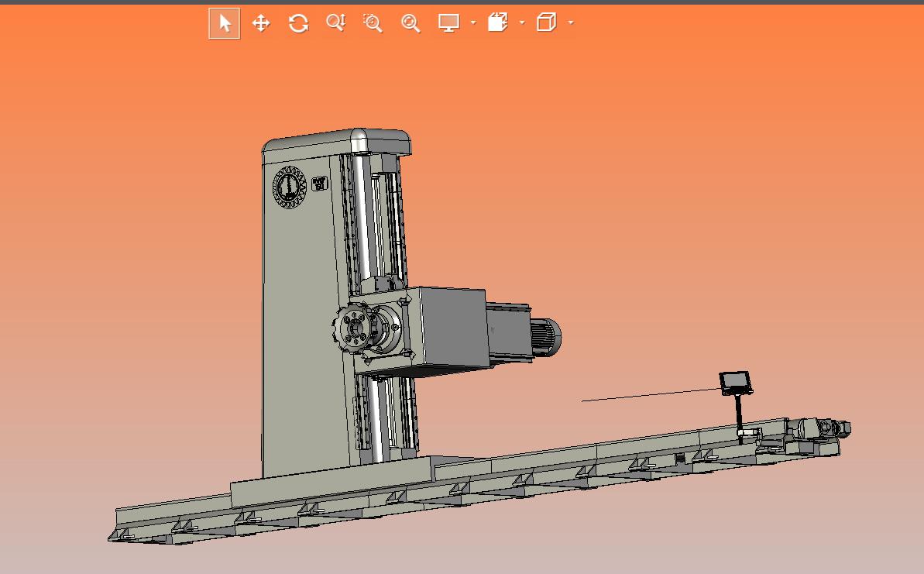Click the zoom to fit icon

pos(410,23)
